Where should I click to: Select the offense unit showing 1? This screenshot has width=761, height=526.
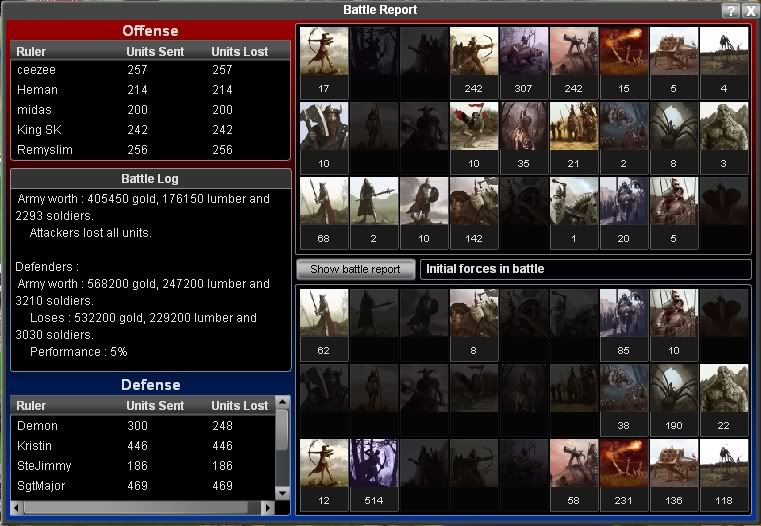click(574, 213)
